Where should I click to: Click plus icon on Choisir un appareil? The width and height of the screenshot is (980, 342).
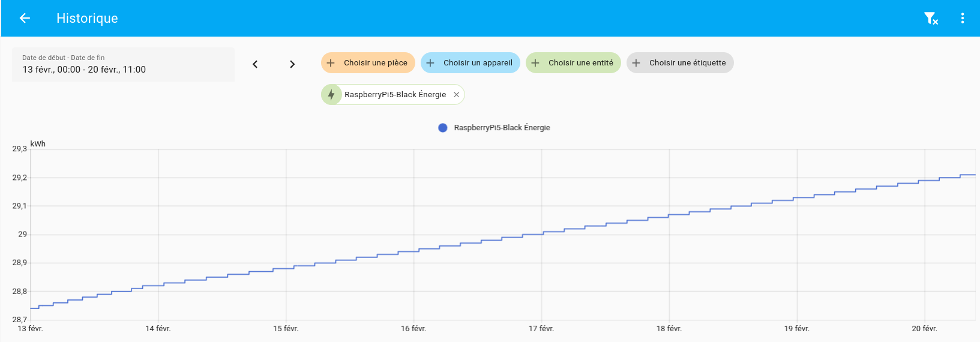430,63
